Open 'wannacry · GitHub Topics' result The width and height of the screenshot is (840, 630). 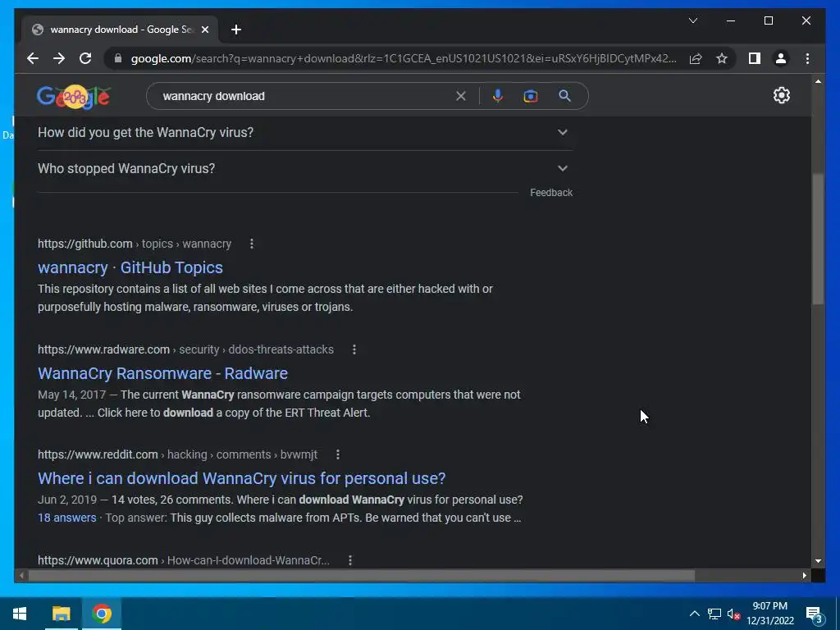[x=130, y=267]
